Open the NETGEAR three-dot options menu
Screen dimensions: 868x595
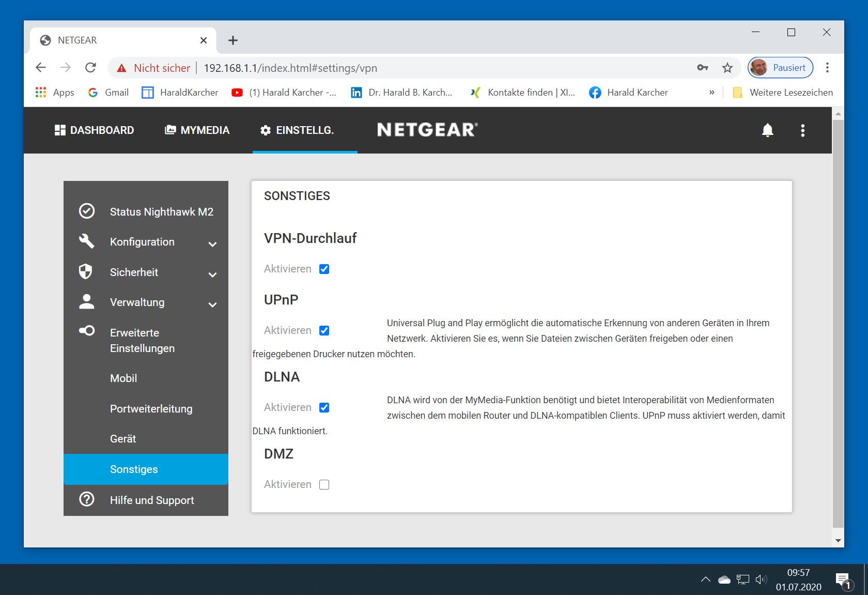coord(802,130)
